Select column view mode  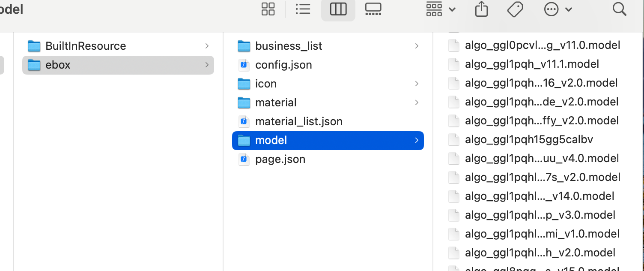(338, 9)
